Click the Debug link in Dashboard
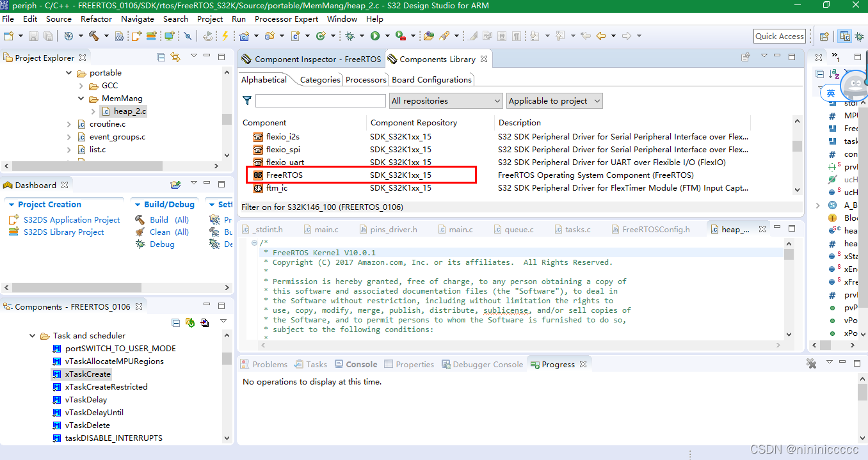 (162, 244)
